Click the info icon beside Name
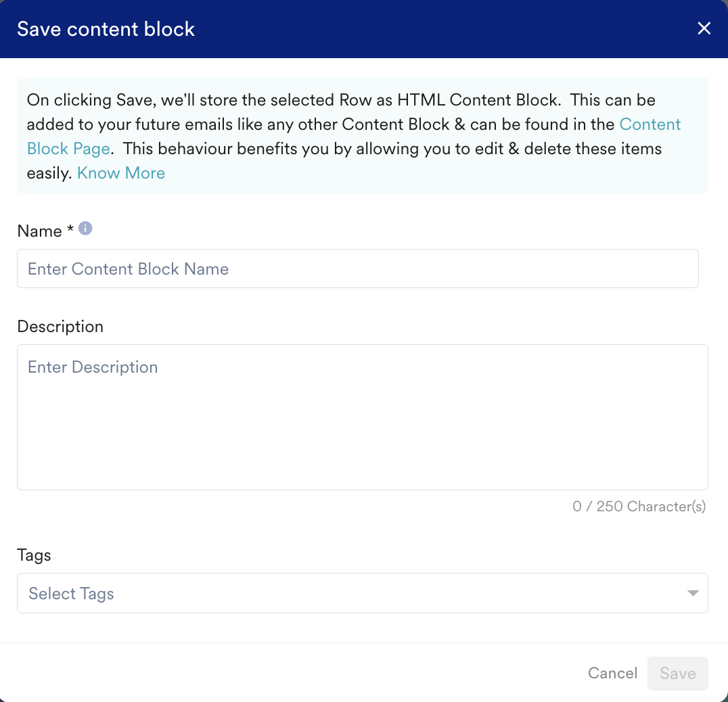Viewport: 728px width, 702px height. coord(85,229)
